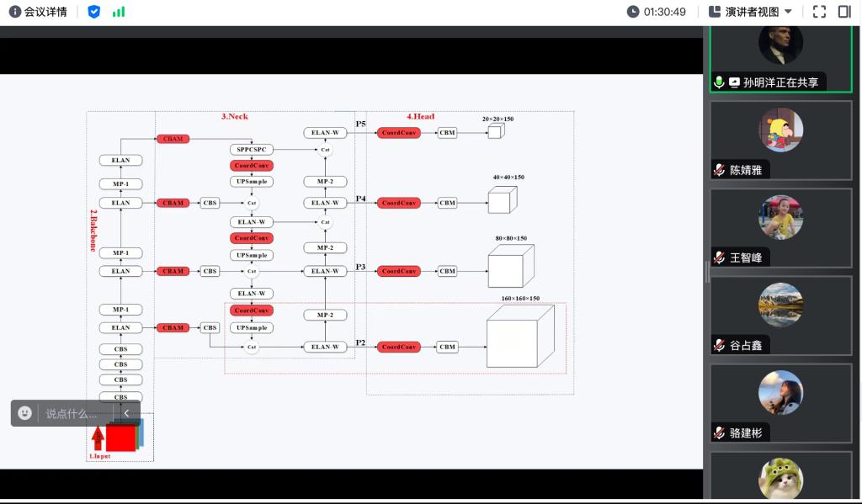
Task: Click the blue security shield icon
Action: click(x=94, y=12)
